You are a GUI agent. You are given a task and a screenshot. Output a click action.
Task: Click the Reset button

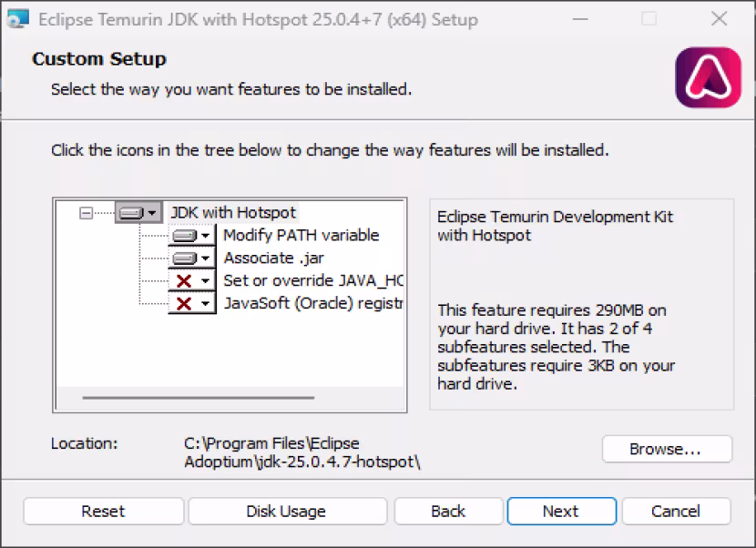tap(103, 511)
